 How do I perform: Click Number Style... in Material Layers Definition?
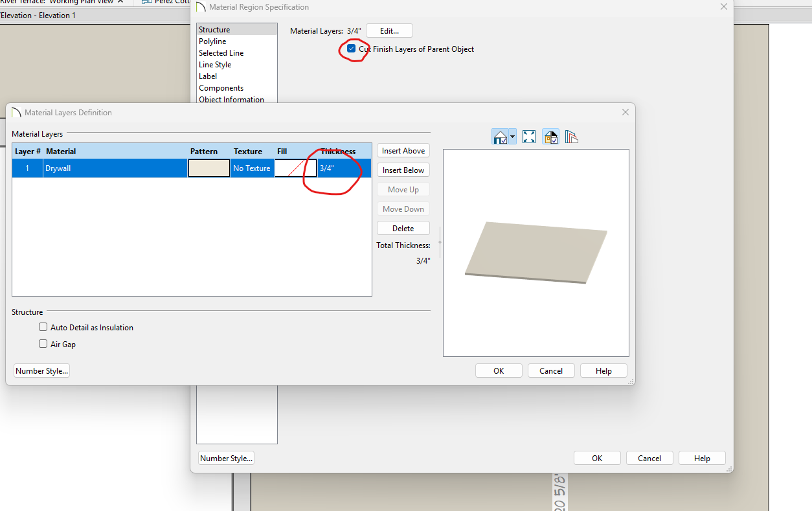click(42, 370)
